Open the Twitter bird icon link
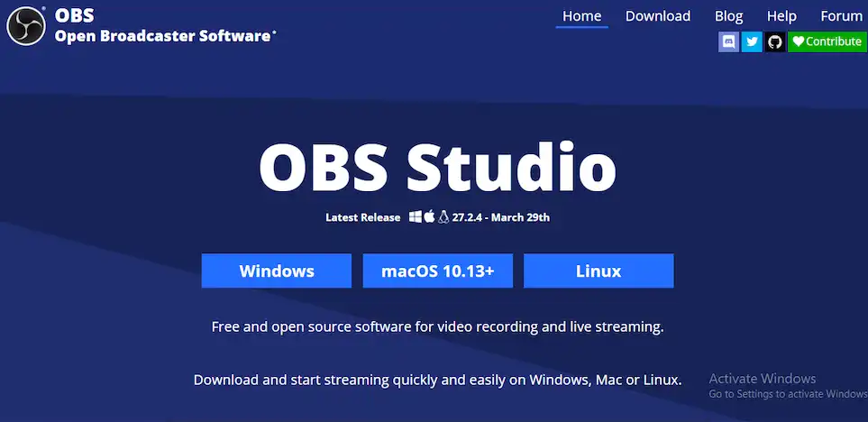The height and width of the screenshot is (422, 868). click(x=752, y=41)
